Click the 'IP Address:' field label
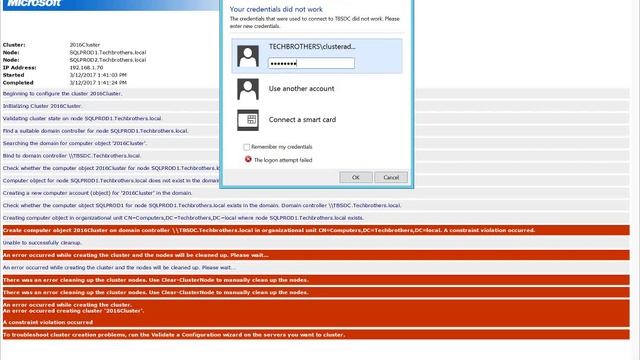The width and height of the screenshot is (640, 360). click(x=19, y=67)
